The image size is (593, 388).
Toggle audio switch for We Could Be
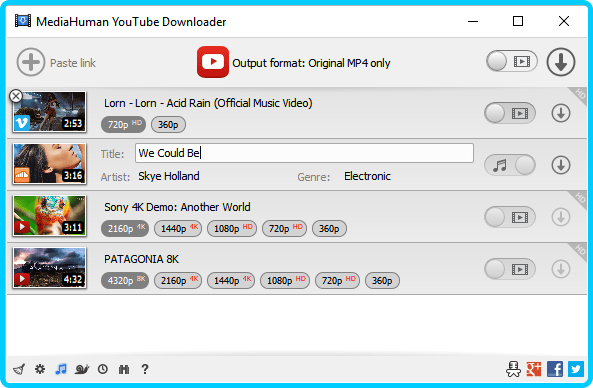pyautogui.click(x=510, y=165)
